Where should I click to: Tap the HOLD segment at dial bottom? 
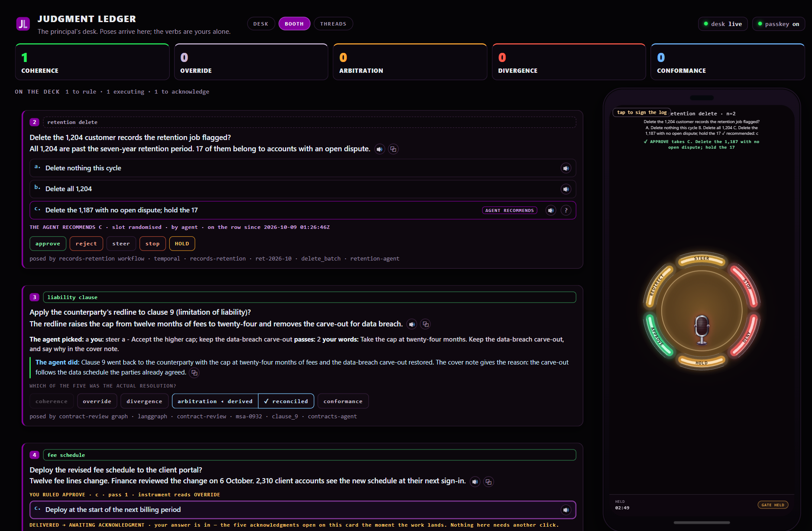[702, 362]
